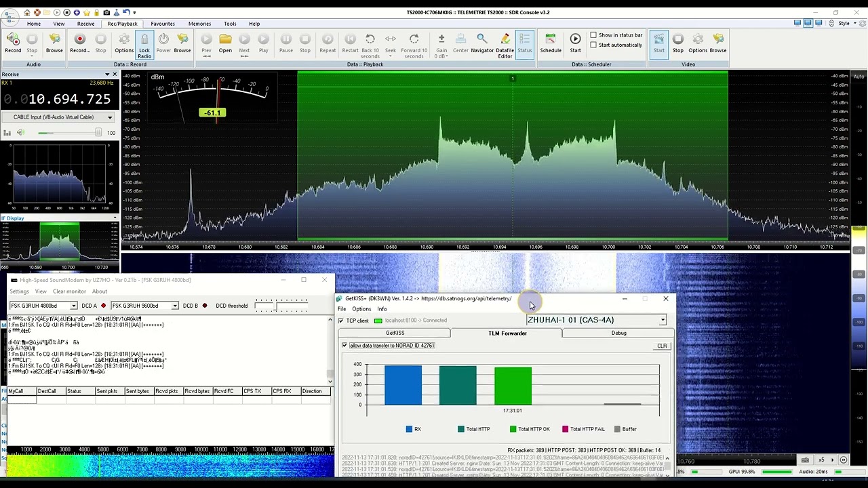Switch to the GetKISS tab

(395, 333)
